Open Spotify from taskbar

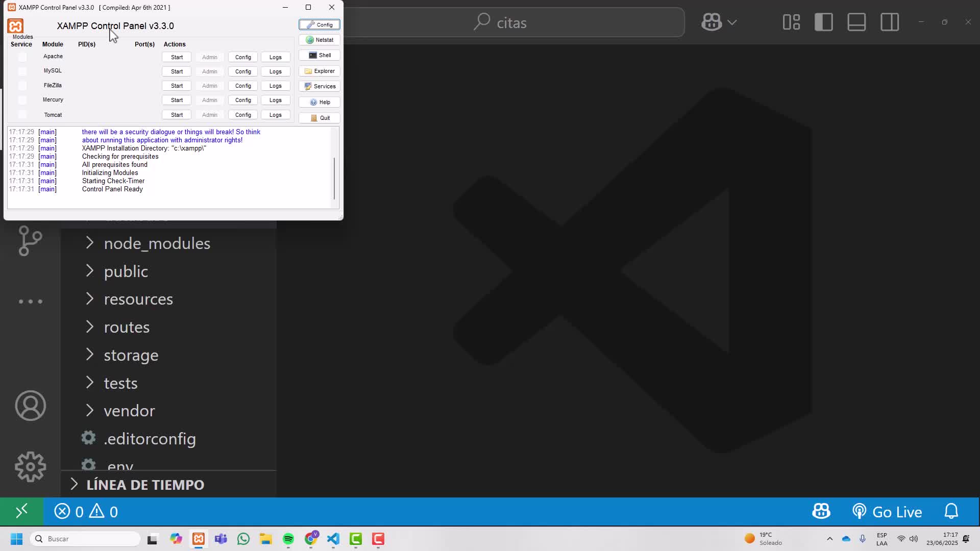coord(288,539)
